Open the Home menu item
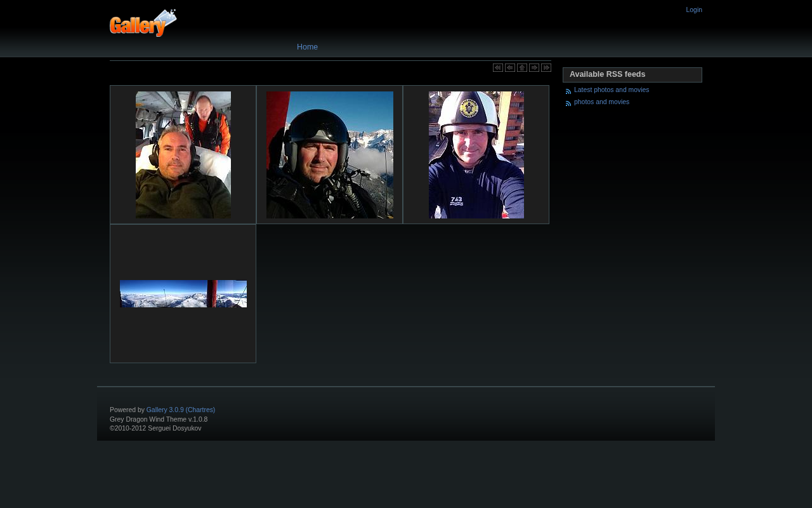 tap(307, 47)
